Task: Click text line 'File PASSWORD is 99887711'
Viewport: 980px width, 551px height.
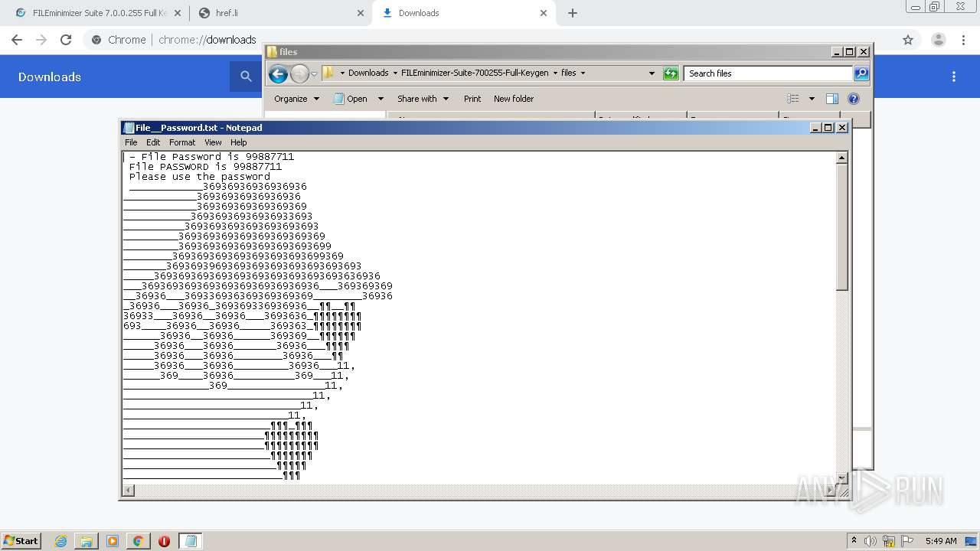Action: (x=205, y=166)
